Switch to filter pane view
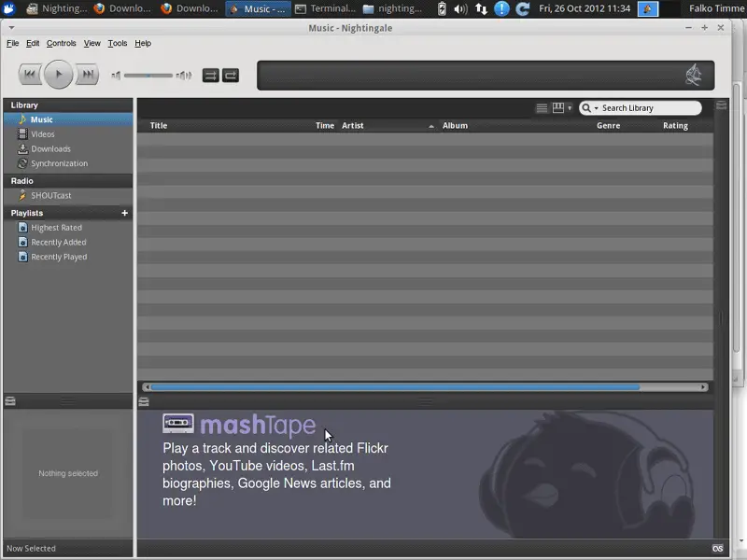Screen dimensions: 747x560 (557, 108)
